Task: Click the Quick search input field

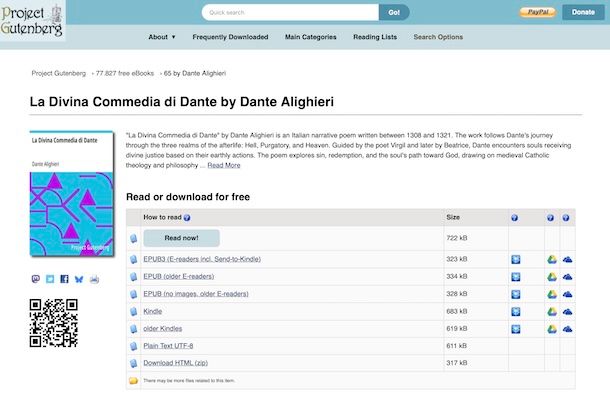Action: point(290,12)
